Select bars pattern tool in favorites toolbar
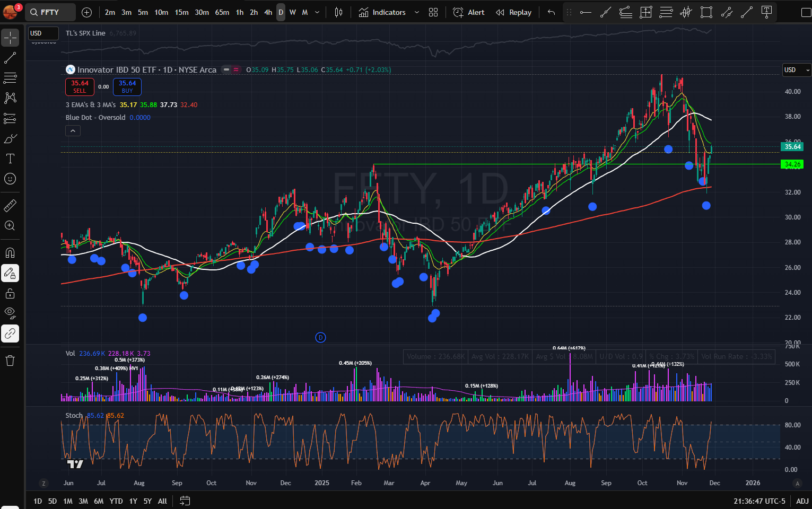Viewport: 812px width, 509px height. [686, 12]
